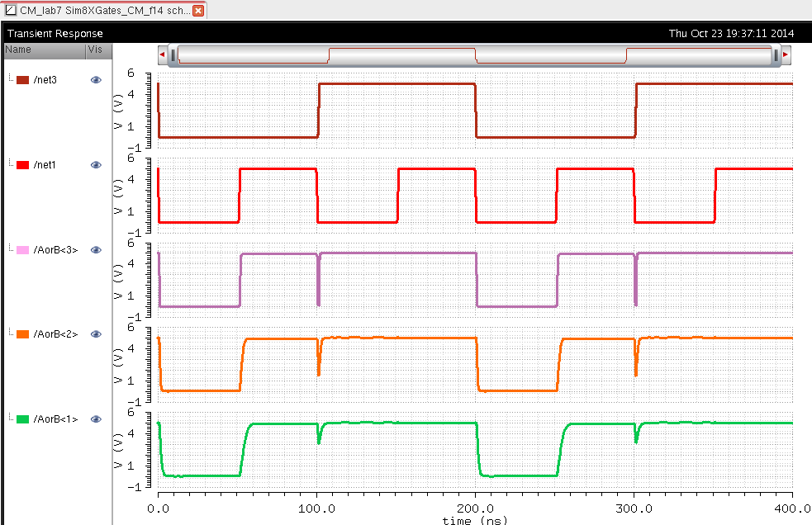This screenshot has height=525, width=812.
Task: Select the /AorB<1> signal name
Action: (55, 419)
